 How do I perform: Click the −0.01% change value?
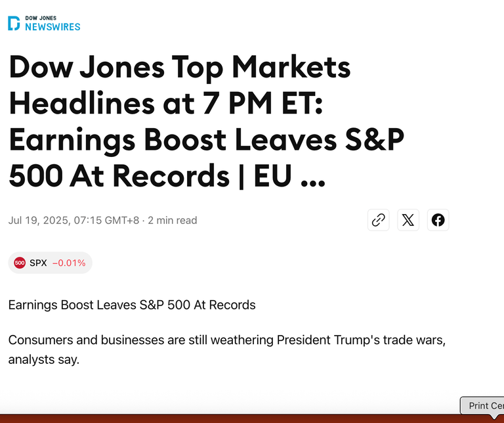pyautogui.click(x=69, y=263)
